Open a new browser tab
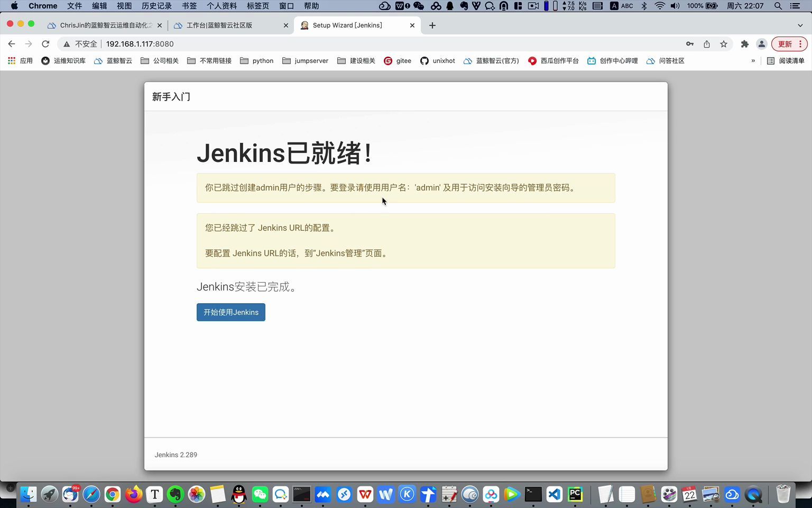This screenshot has width=812, height=508. (x=432, y=25)
